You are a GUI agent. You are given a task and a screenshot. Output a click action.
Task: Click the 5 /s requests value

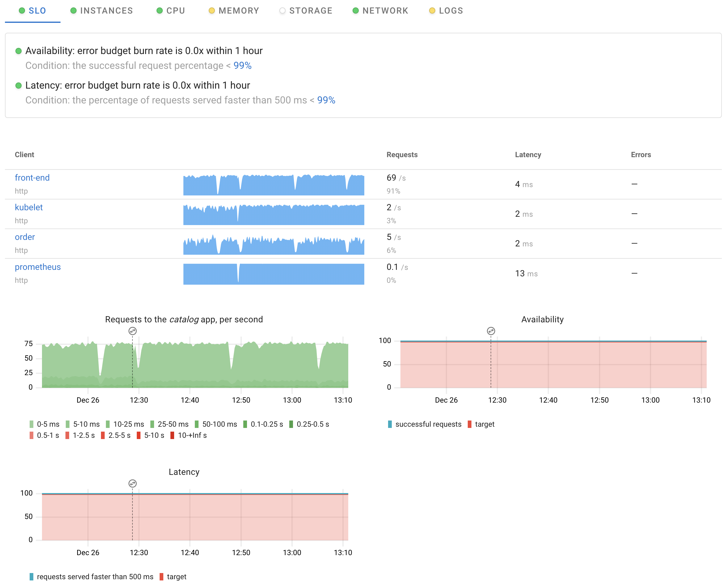(x=394, y=237)
